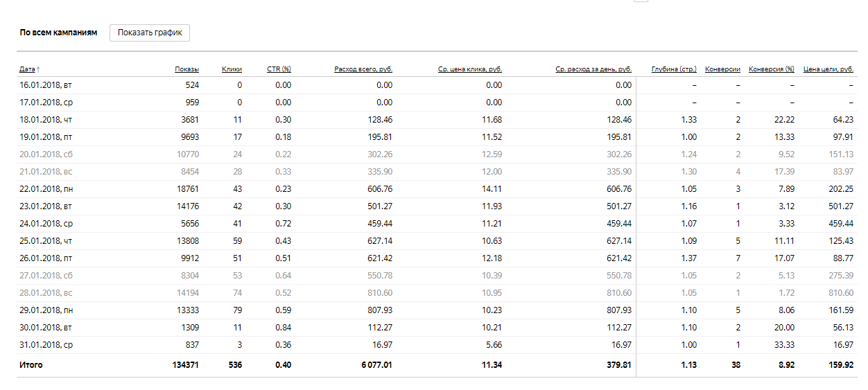868x390 pixels.
Task: Sort by Расход всего, руб. header
Action: (363, 69)
